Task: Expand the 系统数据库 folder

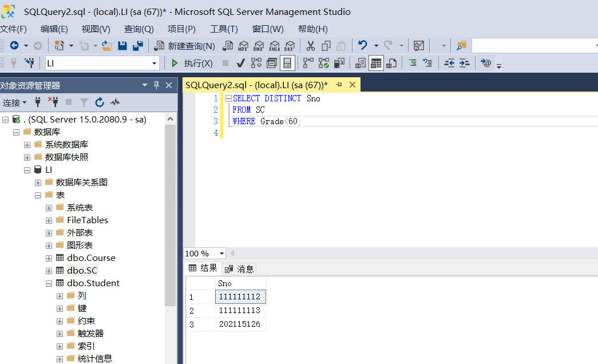Action: pyautogui.click(x=27, y=145)
